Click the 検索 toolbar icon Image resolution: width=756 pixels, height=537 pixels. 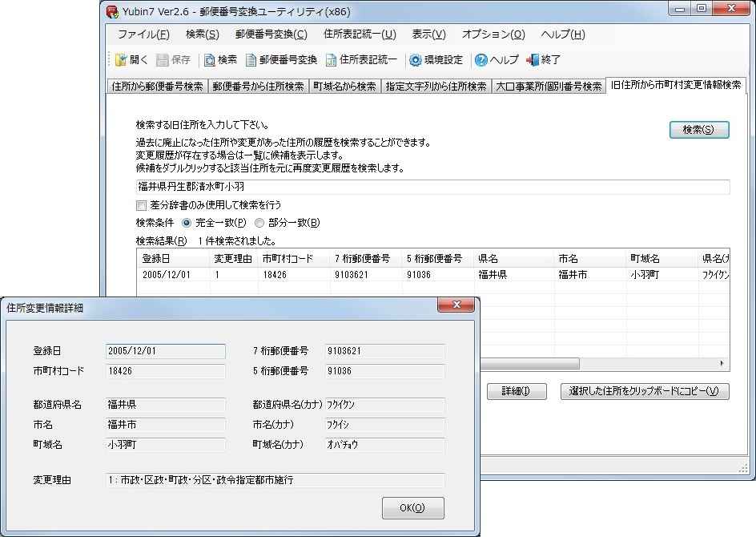pos(210,60)
